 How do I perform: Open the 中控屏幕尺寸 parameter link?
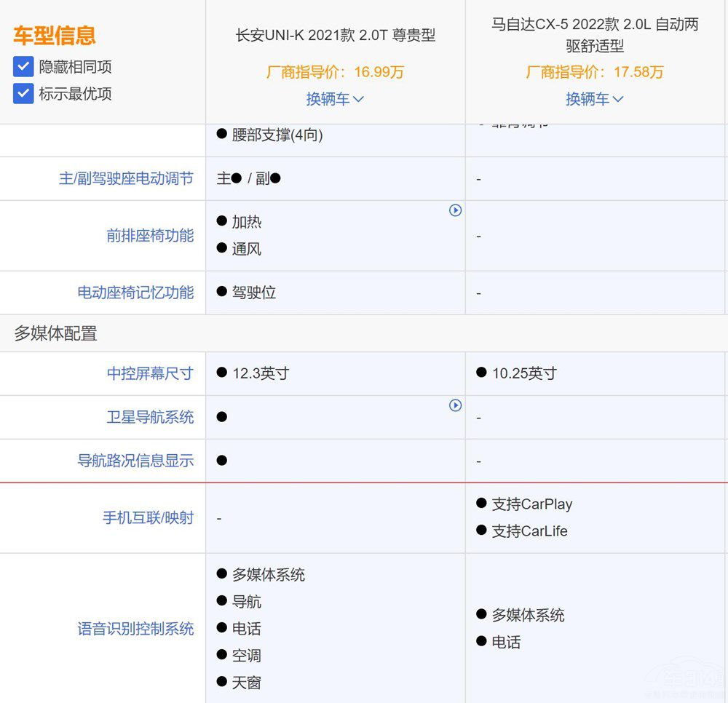pyautogui.click(x=150, y=373)
